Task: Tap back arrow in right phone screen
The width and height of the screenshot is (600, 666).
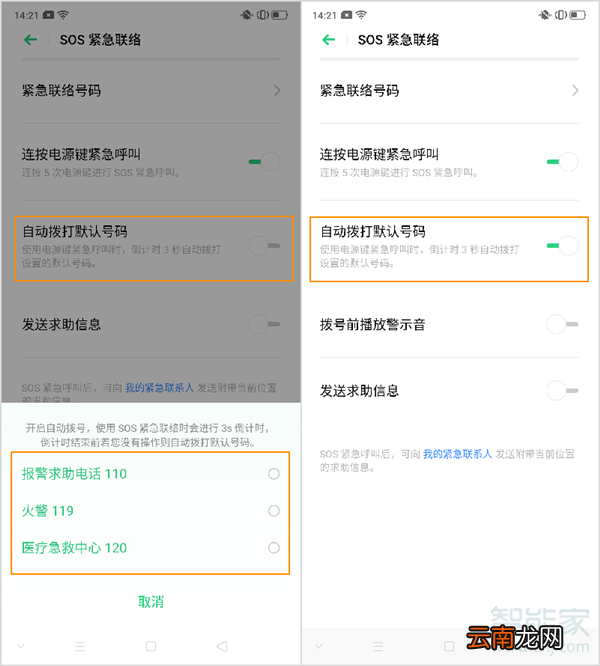Action: coord(329,40)
